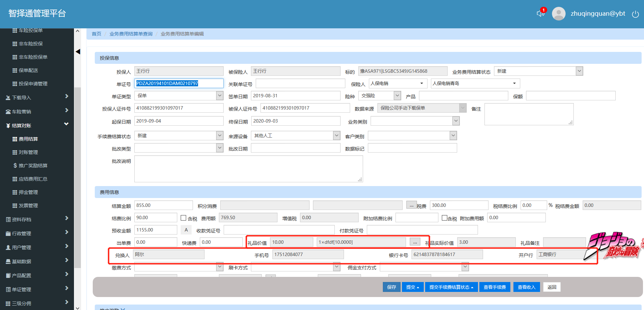The width and height of the screenshot is (644, 310).
Task: Click ellipsis button next to 礼品价值 field
Action: point(415,242)
